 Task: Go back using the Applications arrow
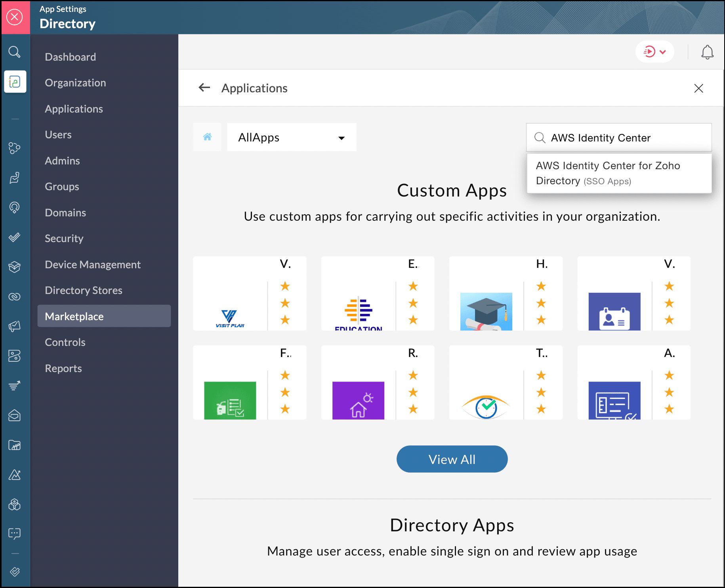pyautogui.click(x=204, y=88)
